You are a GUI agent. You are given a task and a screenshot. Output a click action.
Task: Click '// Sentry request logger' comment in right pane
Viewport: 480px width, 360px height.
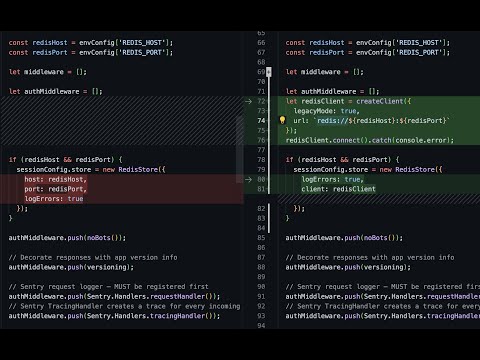coord(383,287)
